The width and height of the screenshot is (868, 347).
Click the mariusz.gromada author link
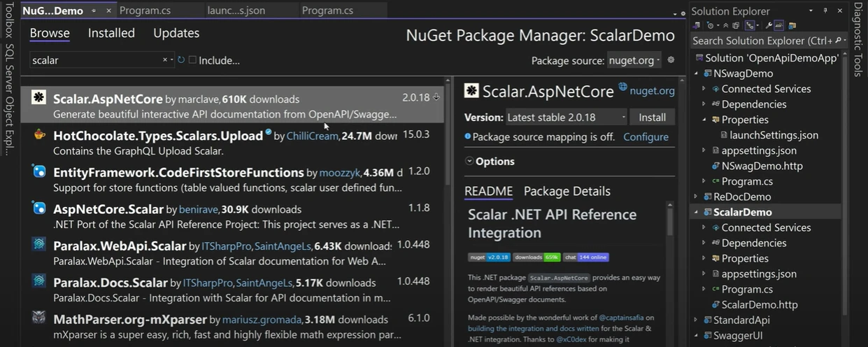[x=262, y=320]
